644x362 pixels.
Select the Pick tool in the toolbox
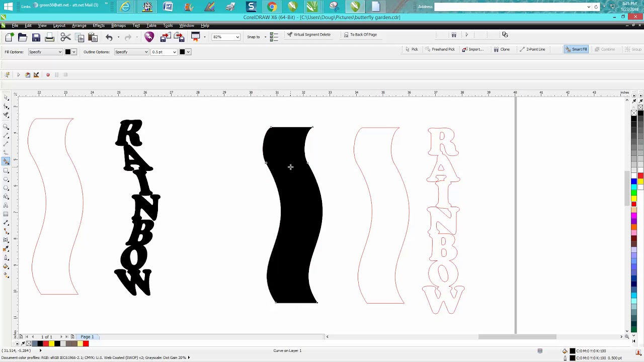point(6,97)
